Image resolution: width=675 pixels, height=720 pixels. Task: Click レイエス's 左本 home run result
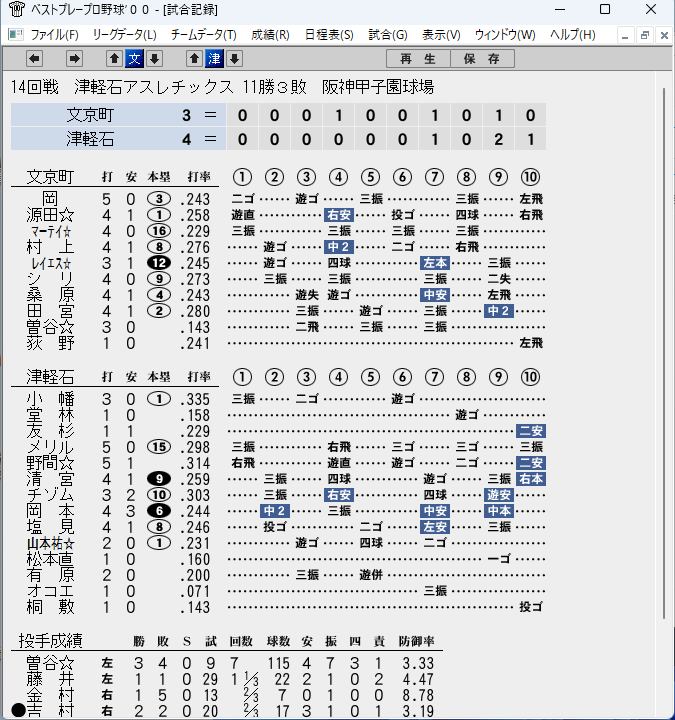click(434, 263)
